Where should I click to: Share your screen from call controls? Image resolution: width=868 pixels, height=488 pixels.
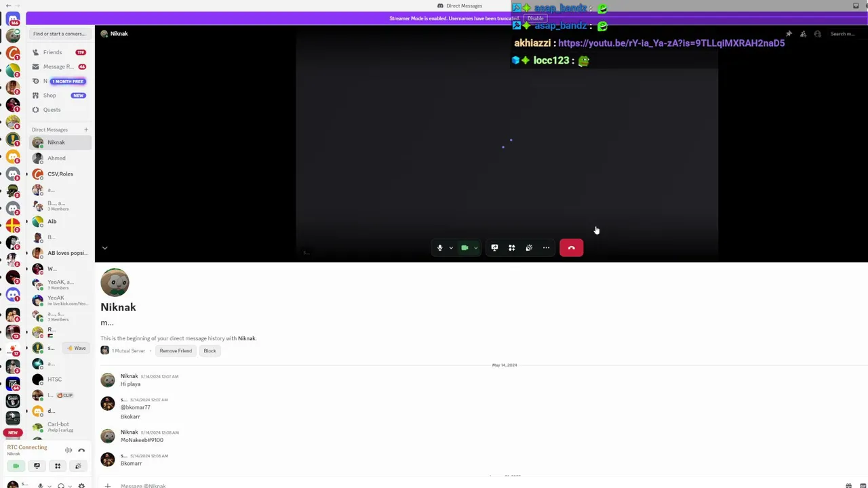pyautogui.click(x=494, y=248)
